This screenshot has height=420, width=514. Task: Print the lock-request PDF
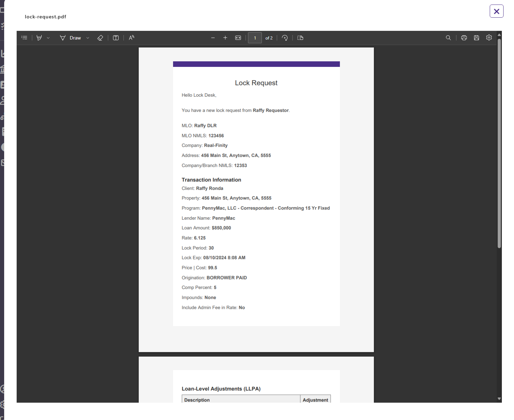(464, 38)
